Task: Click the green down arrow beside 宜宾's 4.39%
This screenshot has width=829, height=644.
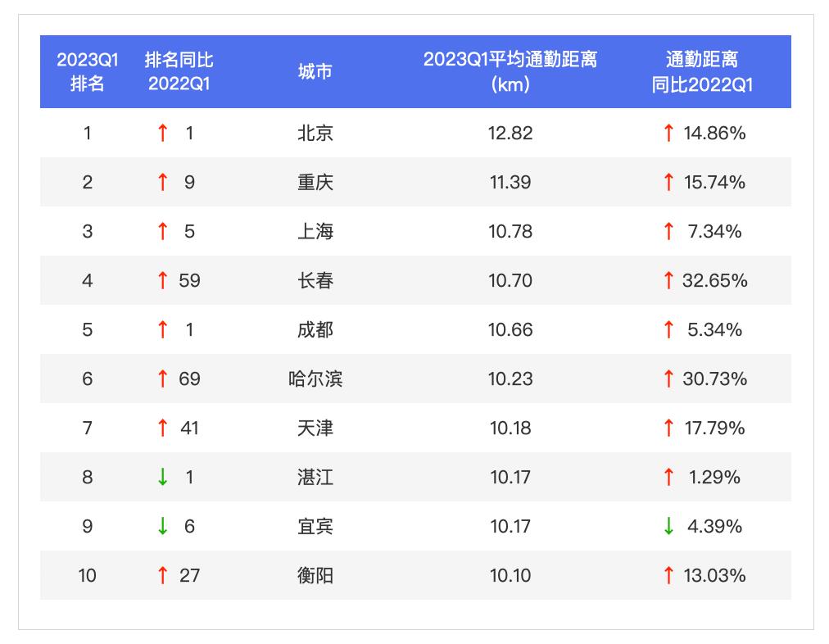Action: click(670, 527)
